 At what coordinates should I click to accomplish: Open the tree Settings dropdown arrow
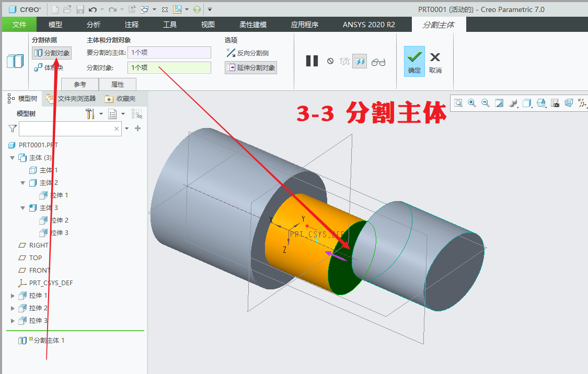(101, 114)
